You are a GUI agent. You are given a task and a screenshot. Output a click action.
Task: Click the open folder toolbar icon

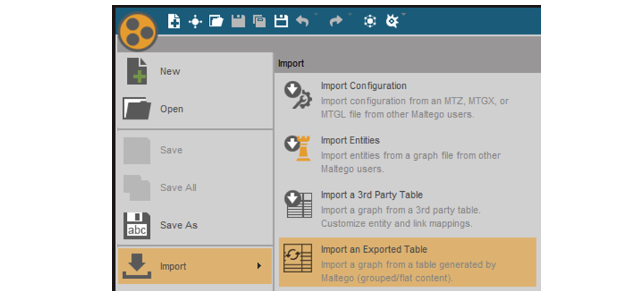point(216,21)
